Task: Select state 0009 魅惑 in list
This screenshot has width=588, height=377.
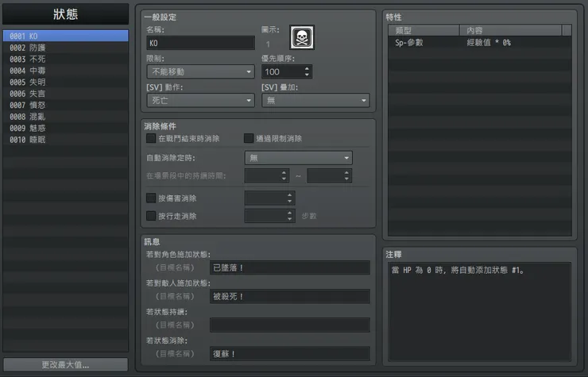Action: click(x=66, y=128)
